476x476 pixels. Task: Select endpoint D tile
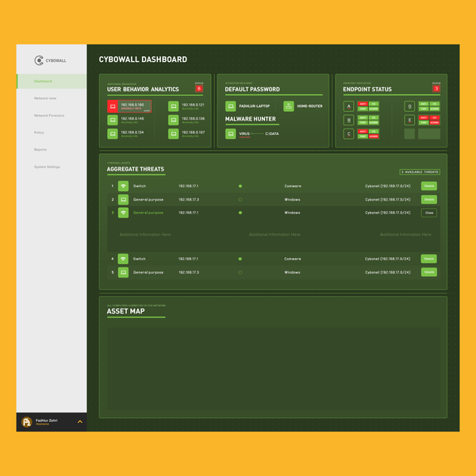(x=409, y=106)
